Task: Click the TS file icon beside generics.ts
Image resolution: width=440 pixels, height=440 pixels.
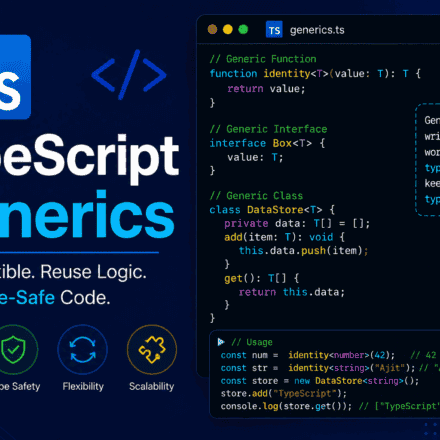Action: [274, 30]
